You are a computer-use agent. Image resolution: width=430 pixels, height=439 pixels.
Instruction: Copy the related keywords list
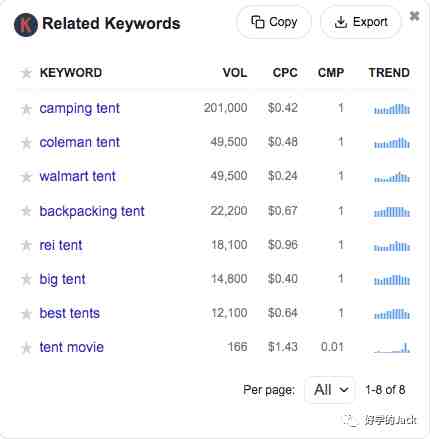(274, 22)
